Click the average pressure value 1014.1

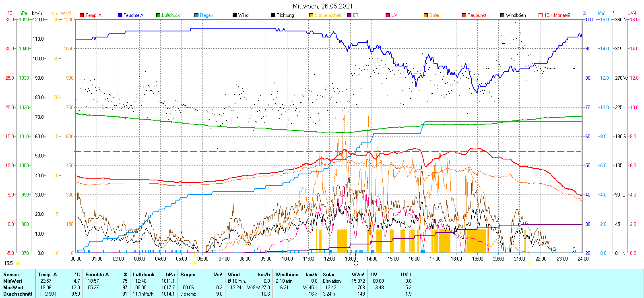pyautogui.click(x=168, y=294)
